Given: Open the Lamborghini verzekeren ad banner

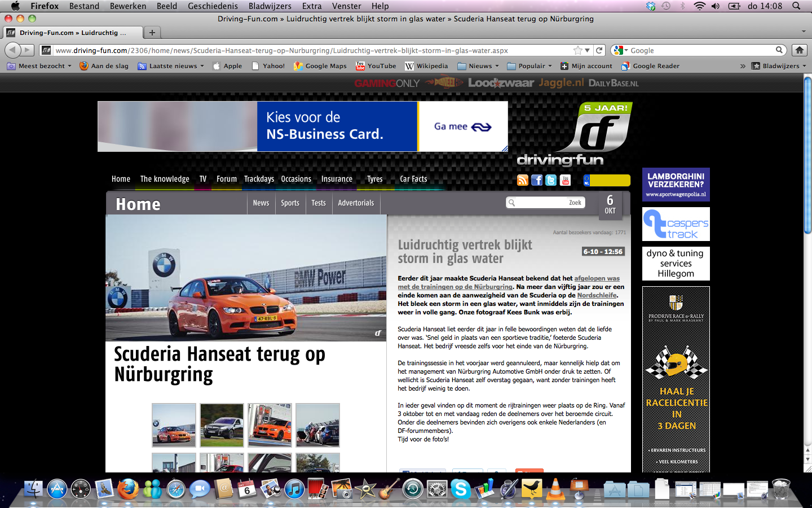Looking at the screenshot, I should click(x=676, y=185).
